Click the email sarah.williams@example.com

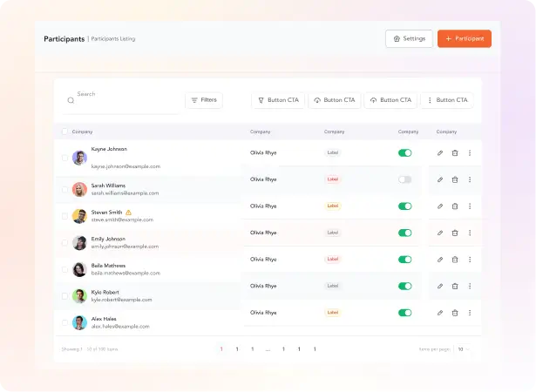(125, 193)
